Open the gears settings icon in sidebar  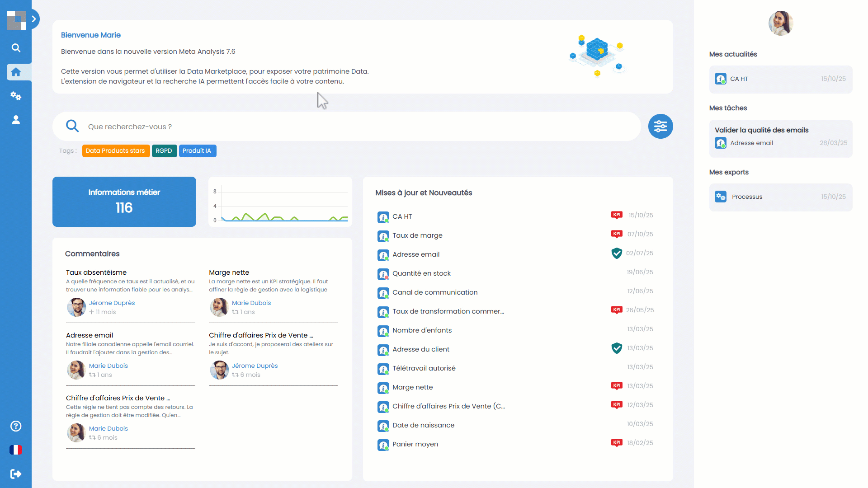[x=16, y=96]
